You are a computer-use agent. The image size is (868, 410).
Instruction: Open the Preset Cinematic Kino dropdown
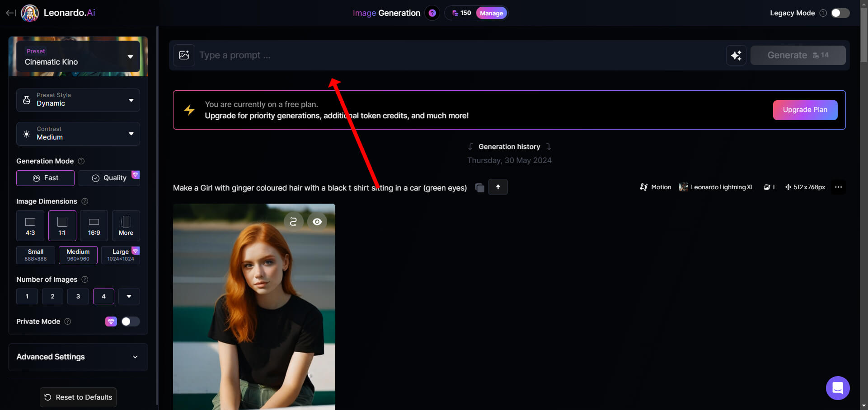78,56
